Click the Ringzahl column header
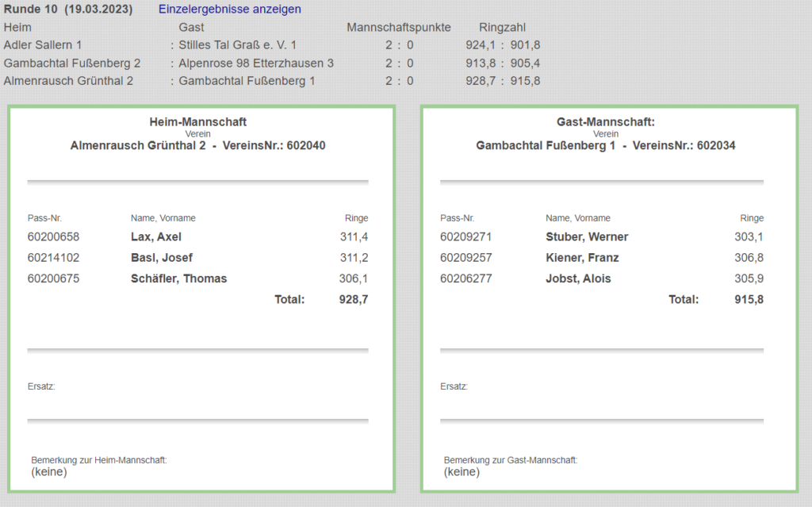The width and height of the screenshot is (812, 507). point(502,28)
